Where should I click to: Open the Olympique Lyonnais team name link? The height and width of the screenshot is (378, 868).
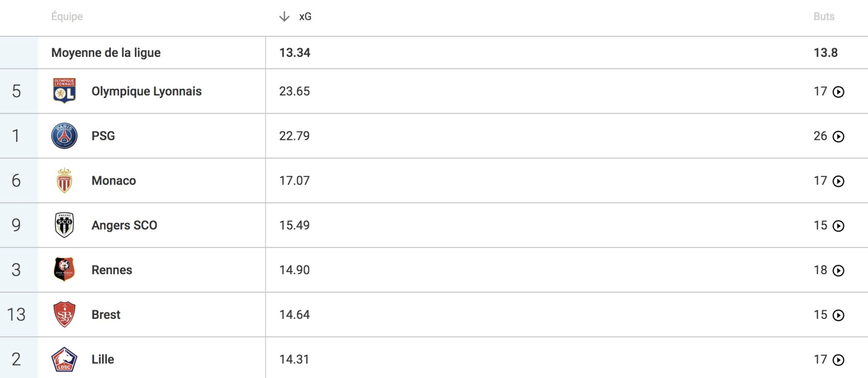coord(147,91)
